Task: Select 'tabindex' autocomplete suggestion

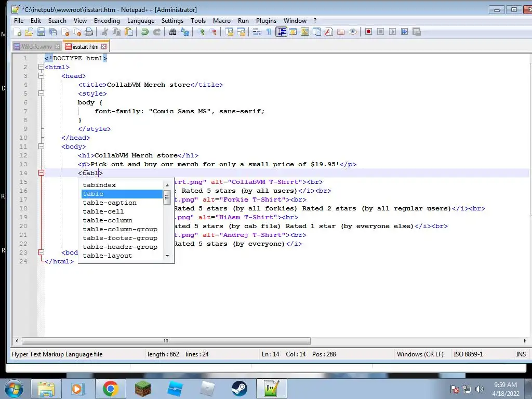Action: click(122, 185)
